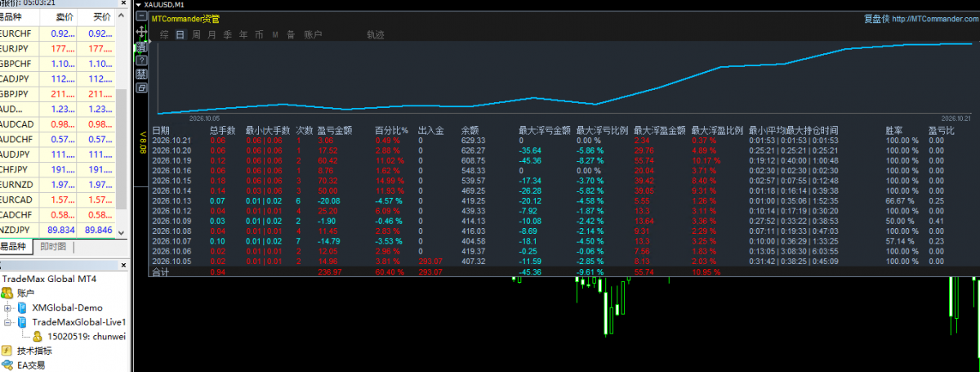The height and width of the screenshot is (372, 980).
Task: Click the window restore icon in side strip
Action: pyautogui.click(x=142, y=87)
